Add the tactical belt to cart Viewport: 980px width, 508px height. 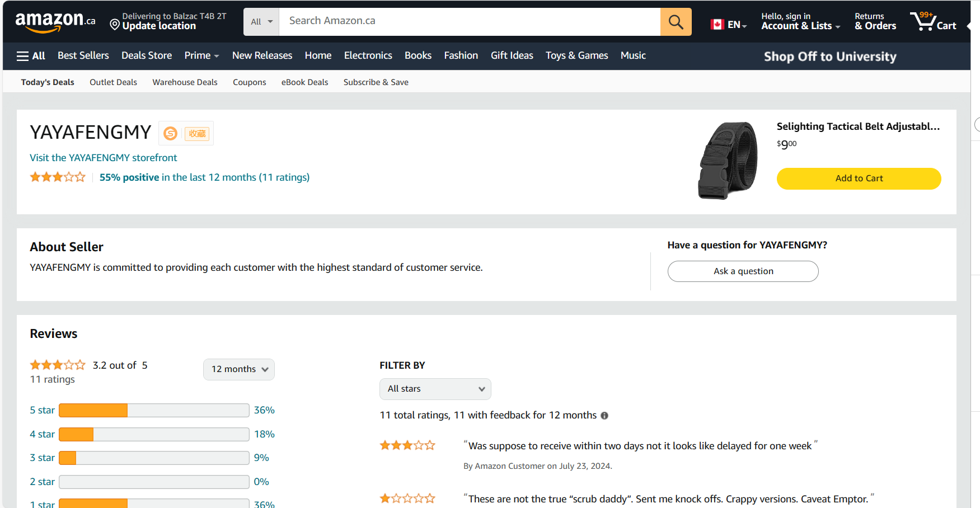(859, 178)
